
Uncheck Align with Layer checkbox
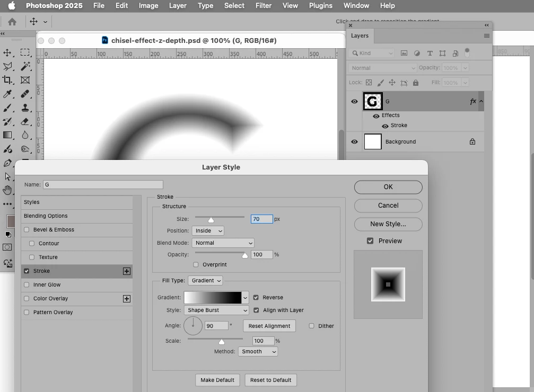257,310
